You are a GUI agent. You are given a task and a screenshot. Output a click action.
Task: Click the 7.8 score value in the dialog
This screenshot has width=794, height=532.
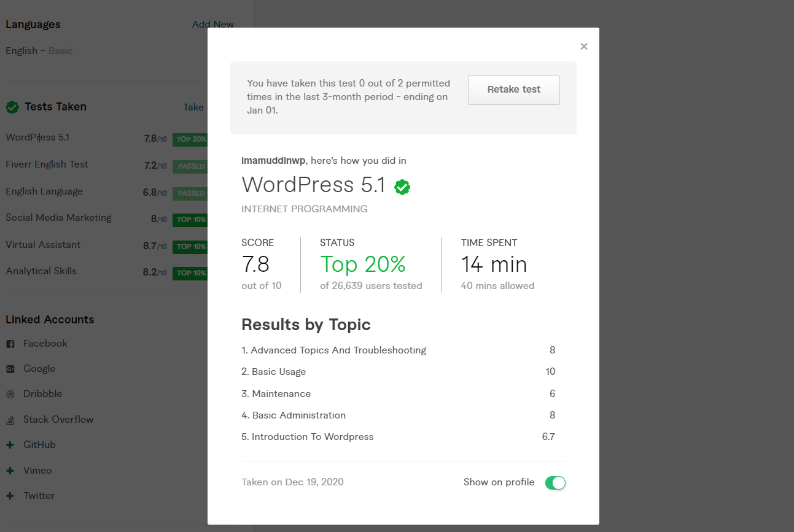pyautogui.click(x=255, y=264)
